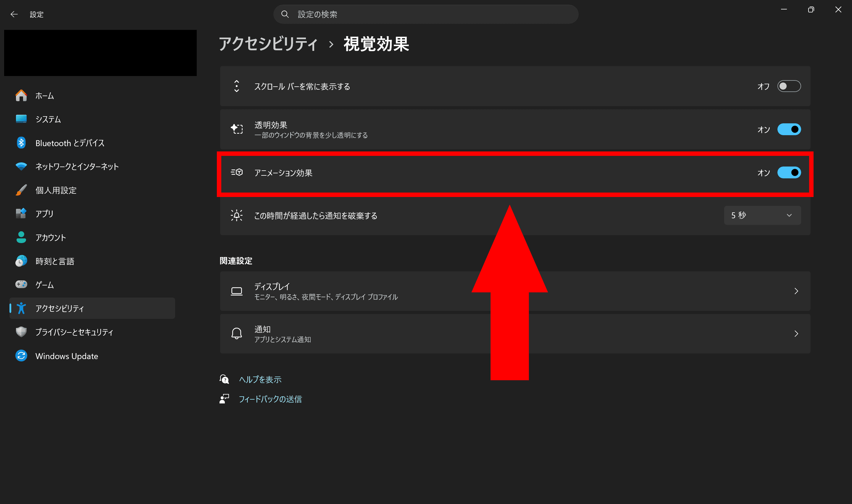Open ディスプレイ related settings chevron
This screenshot has width=852, height=504.
pos(796,291)
